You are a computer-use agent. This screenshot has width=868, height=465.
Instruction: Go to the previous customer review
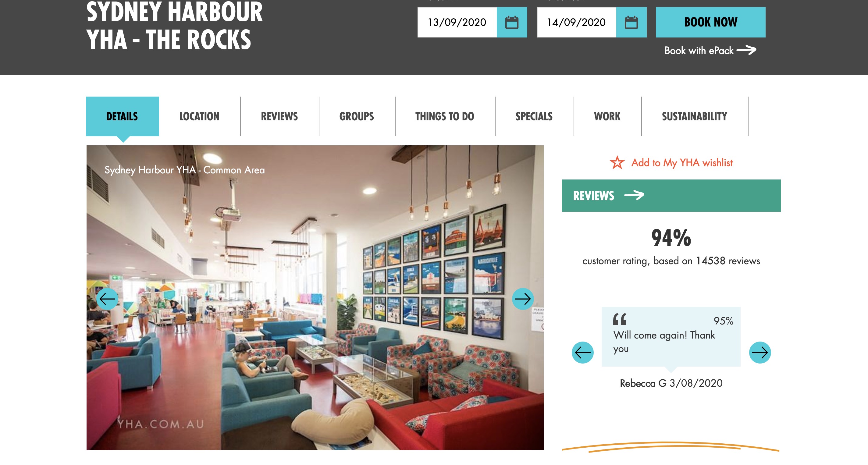[x=583, y=353]
